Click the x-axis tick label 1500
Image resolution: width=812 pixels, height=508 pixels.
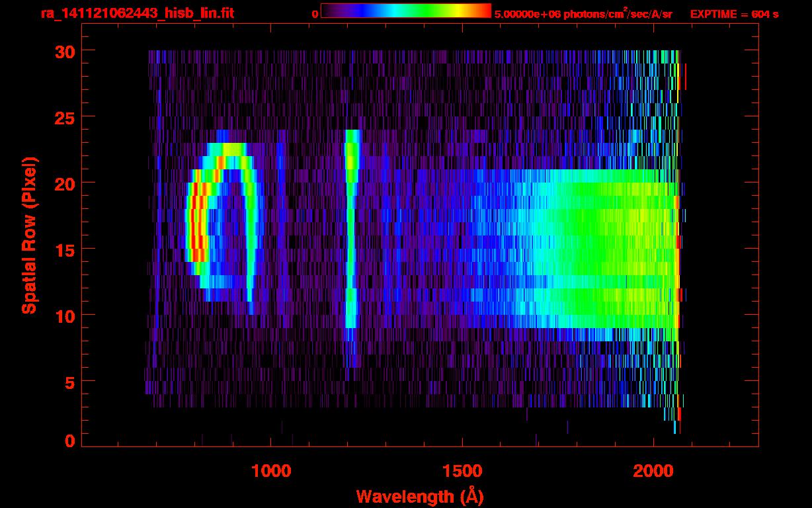coord(462,470)
